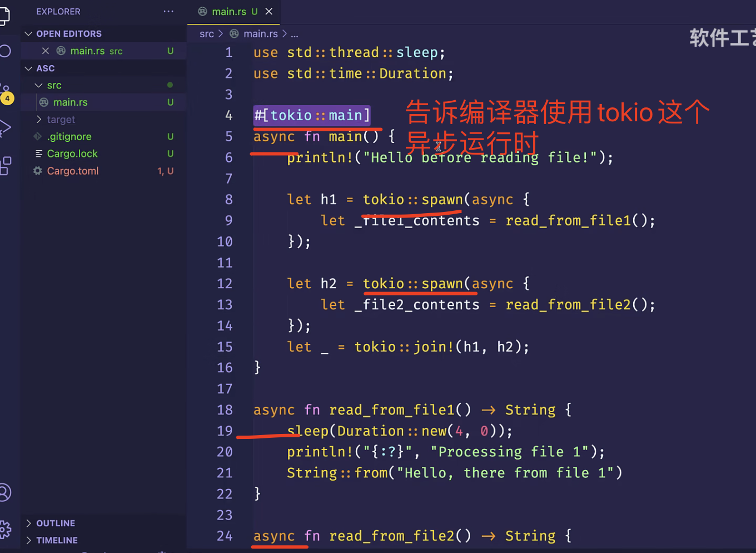Image resolution: width=756 pixels, height=553 pixels.
Task: Open the Accounts menu icon
Action: coord(4,492)
